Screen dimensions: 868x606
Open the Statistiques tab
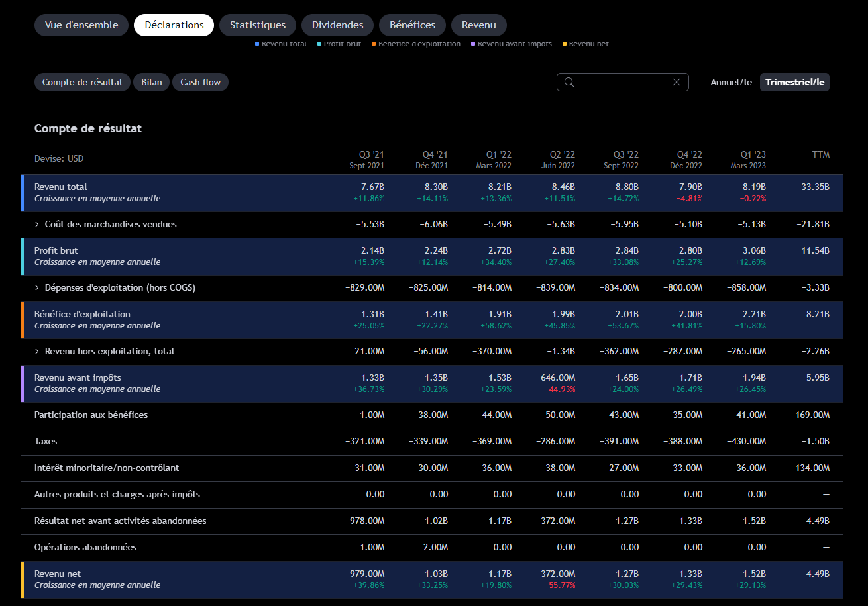pos(258,25)
